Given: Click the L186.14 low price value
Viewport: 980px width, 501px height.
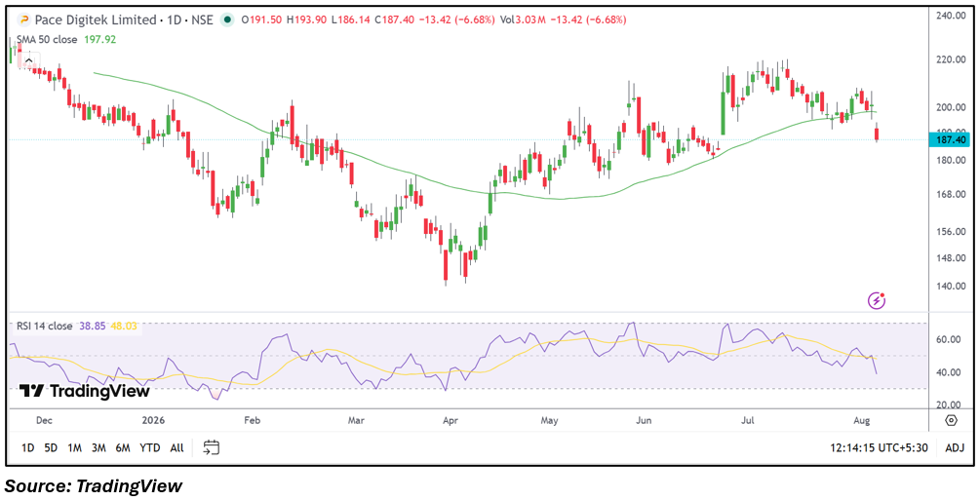Looking at the screenshot, I should [x=351, y=20].
